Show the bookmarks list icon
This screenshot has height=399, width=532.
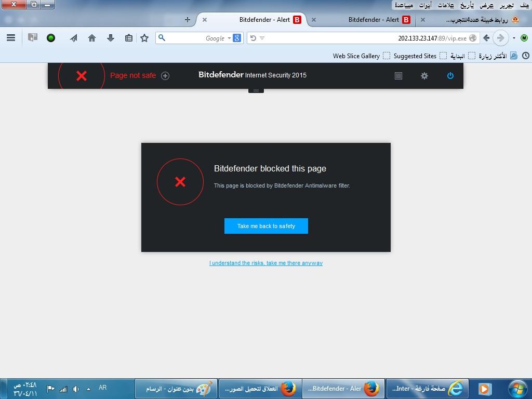(x=129, y=38)
